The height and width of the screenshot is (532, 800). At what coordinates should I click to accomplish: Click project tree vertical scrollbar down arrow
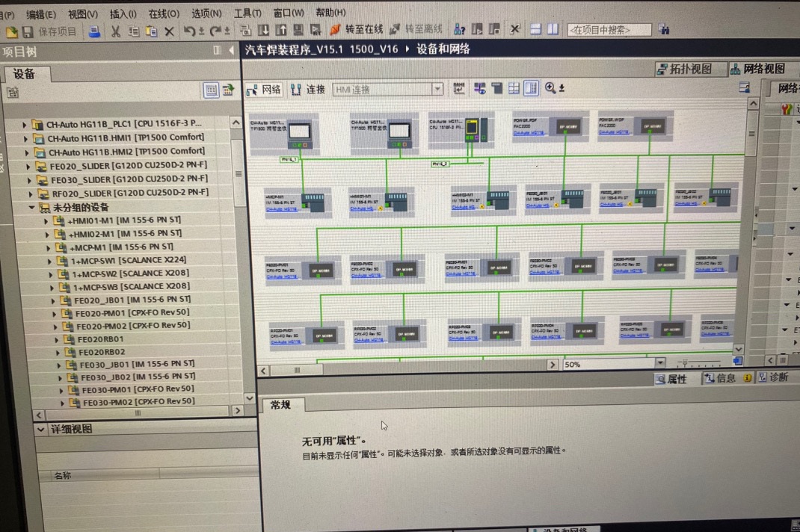click(250, 398)
